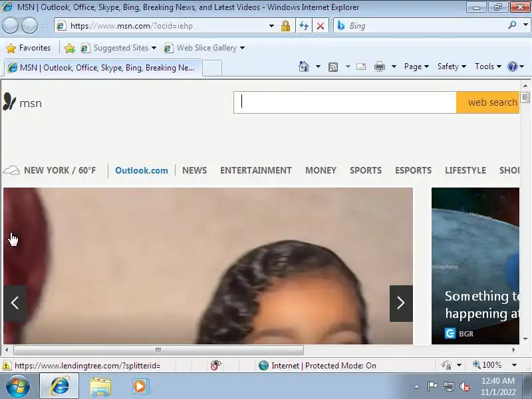Click the muted volume tray icon
Screen dimensions: 532x399
464,386
